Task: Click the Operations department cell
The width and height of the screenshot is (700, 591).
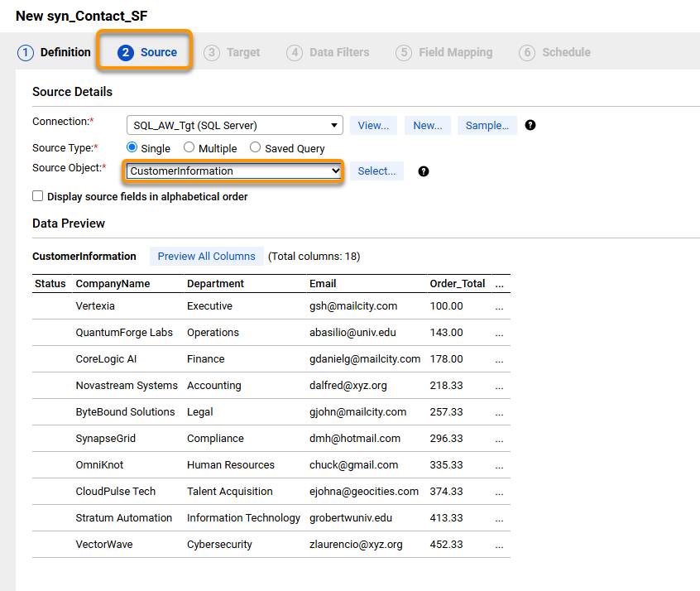Action: tap(213, 333)
